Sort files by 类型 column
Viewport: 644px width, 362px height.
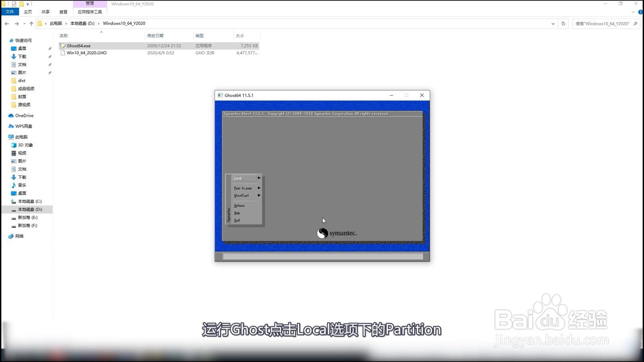(200, 36)
